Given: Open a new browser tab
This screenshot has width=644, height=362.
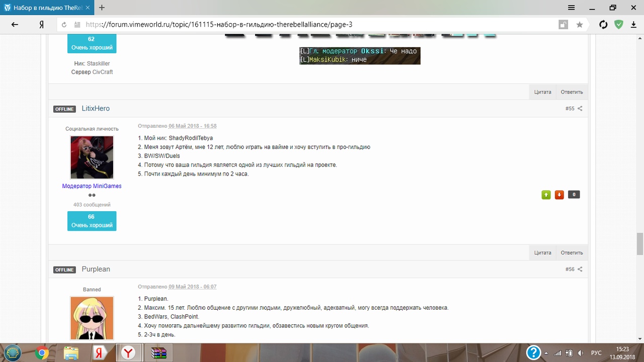Looking at the screenshot, I should click(102, 8).
